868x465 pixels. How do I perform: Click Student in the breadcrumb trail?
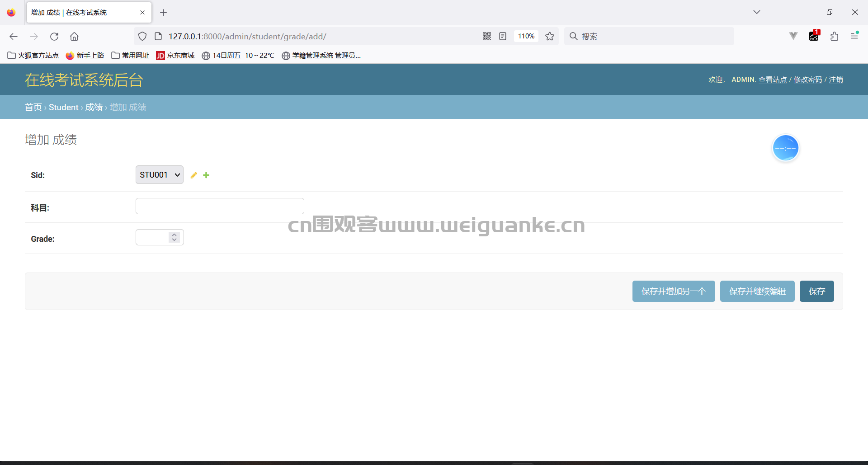[64, 107]
